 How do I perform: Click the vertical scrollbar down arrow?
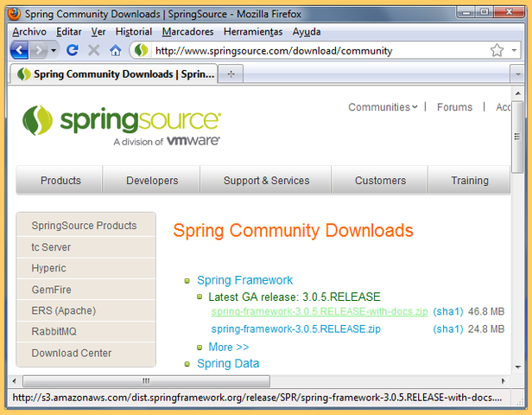(518, 367)
